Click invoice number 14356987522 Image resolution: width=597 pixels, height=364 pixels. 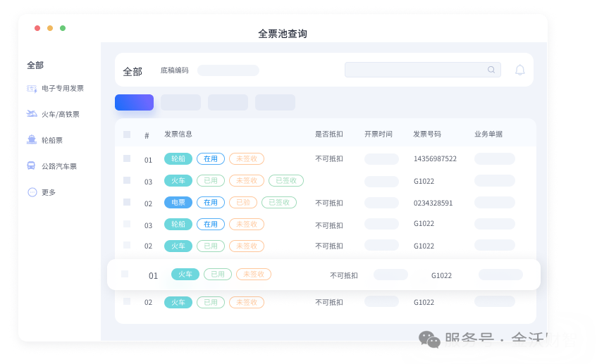pos(435,158)
